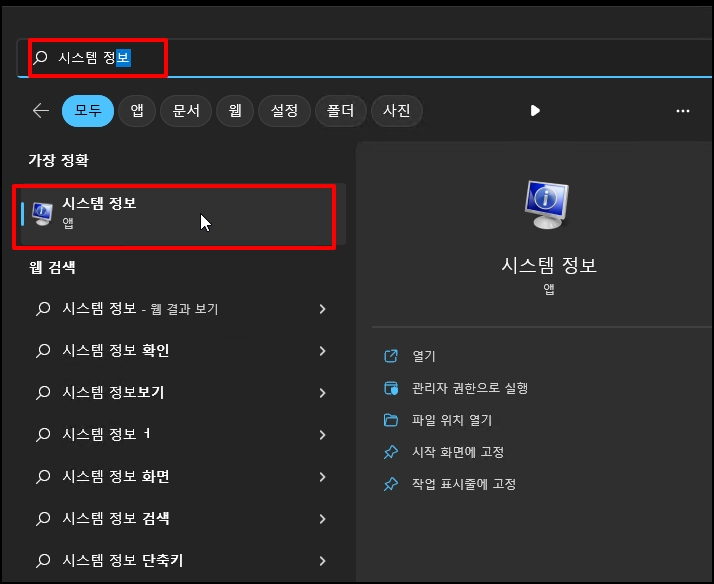
Task: Click into the search text field
Action: (364, 58)
